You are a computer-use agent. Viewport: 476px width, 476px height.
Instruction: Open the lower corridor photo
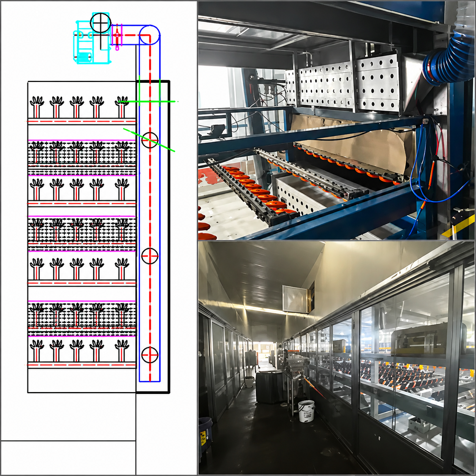(336, 358)
